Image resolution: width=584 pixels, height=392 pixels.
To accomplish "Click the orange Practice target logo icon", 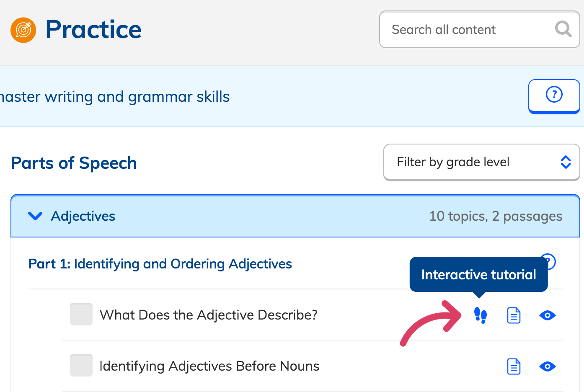I will point(23,30).
